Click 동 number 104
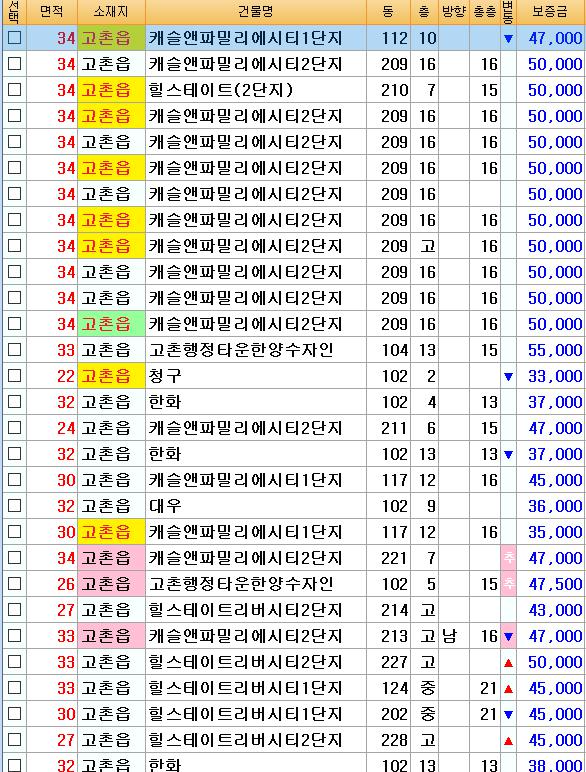 394,351
